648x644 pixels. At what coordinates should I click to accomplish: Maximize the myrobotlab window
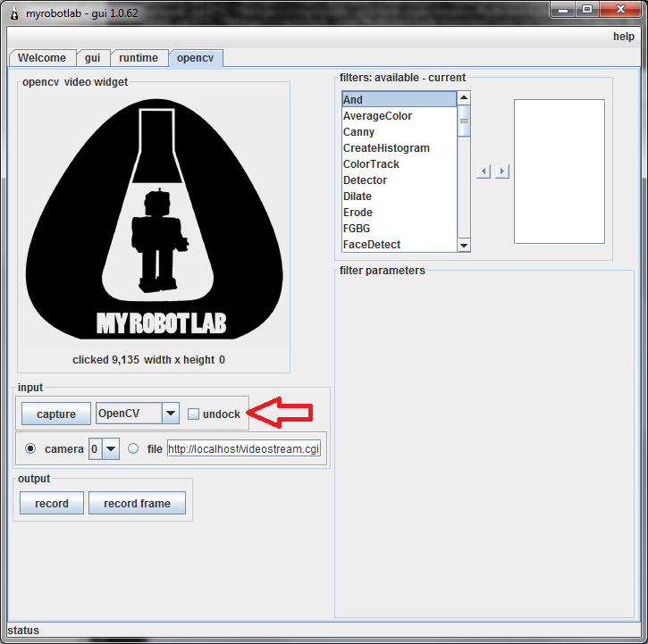click(x=587, y=10)
